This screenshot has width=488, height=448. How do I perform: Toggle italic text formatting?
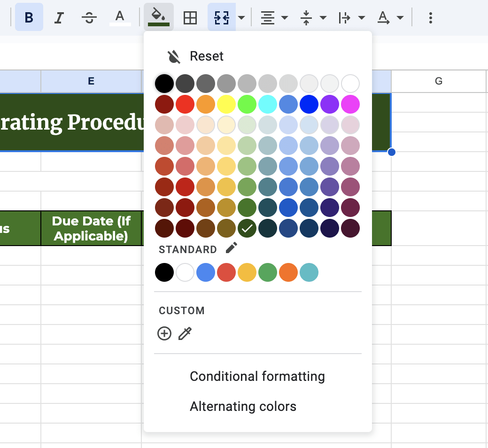59,18
